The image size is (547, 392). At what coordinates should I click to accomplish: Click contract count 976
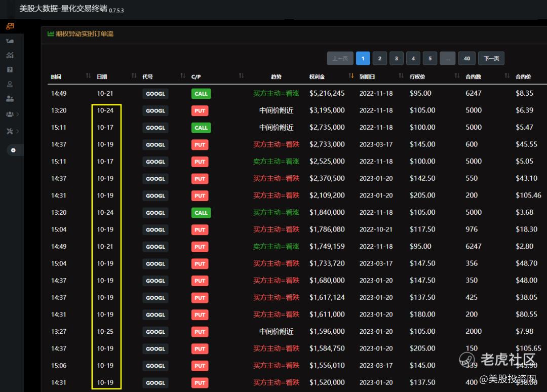(x=472, y=229)
